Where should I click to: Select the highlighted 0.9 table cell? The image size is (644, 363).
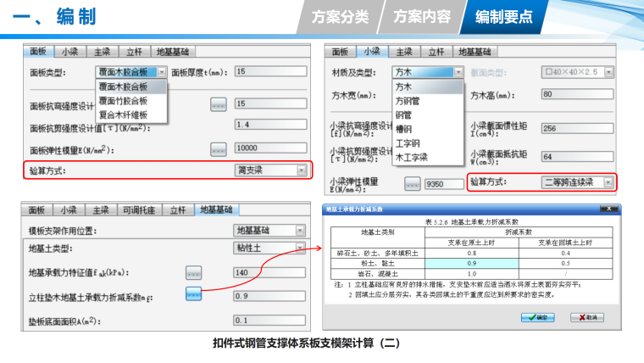click(471, 264)
